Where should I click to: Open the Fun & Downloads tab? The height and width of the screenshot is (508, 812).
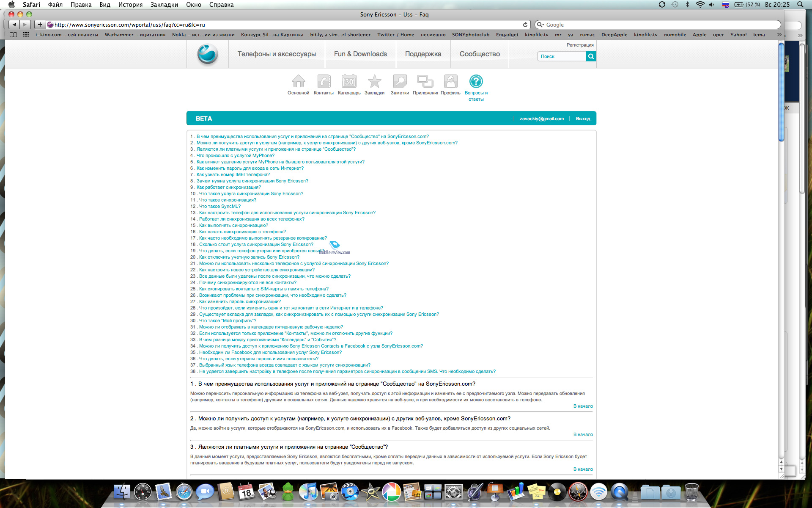tap(360, 54)
